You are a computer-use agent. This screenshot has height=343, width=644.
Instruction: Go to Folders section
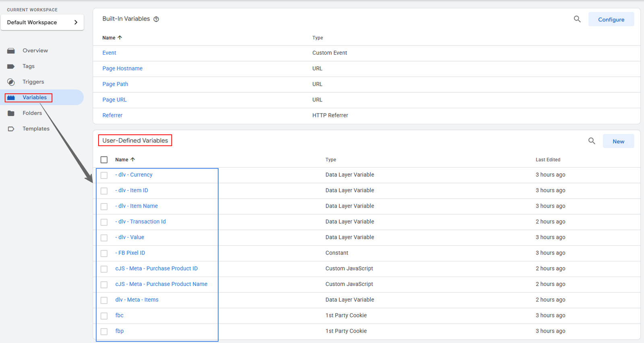click(32, 113)
